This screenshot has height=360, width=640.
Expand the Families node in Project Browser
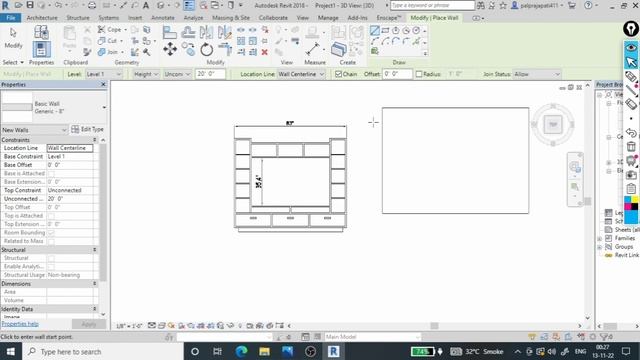click(600, 238)
